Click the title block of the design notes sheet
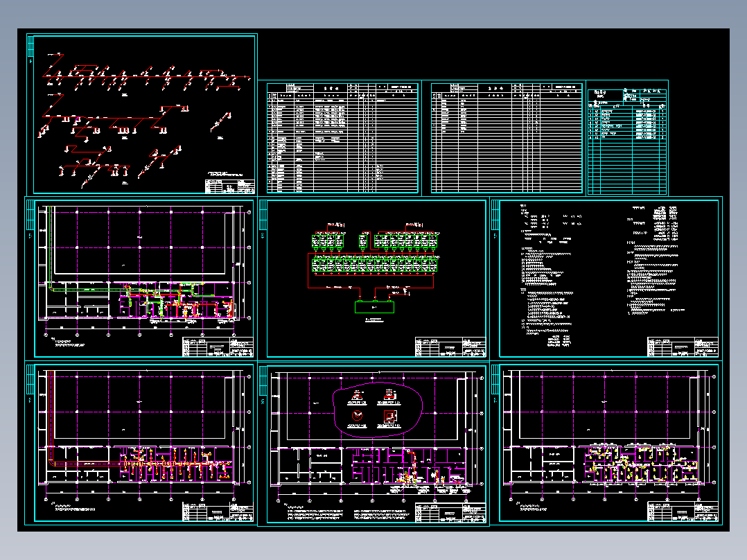Image resolution: width=747 pixels, height=560 pixels. coord(683,347)
